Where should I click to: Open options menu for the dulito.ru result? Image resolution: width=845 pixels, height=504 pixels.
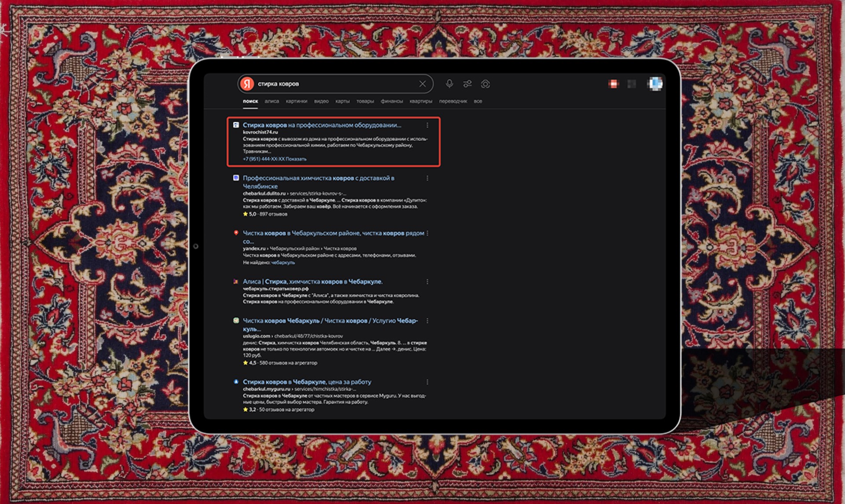[x=428, y=178]
